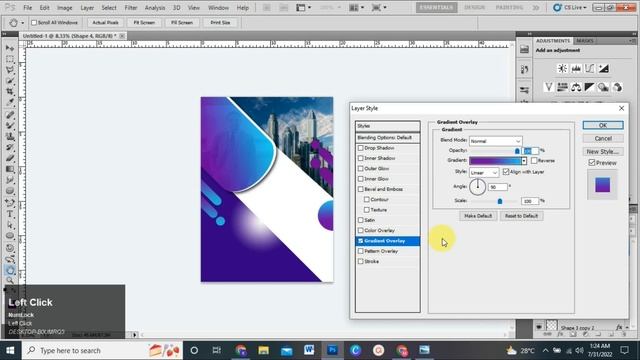Viewport: 640px width, 360px height.
Task: Select the Clone Stamp tool
Action: coord(10,137)
